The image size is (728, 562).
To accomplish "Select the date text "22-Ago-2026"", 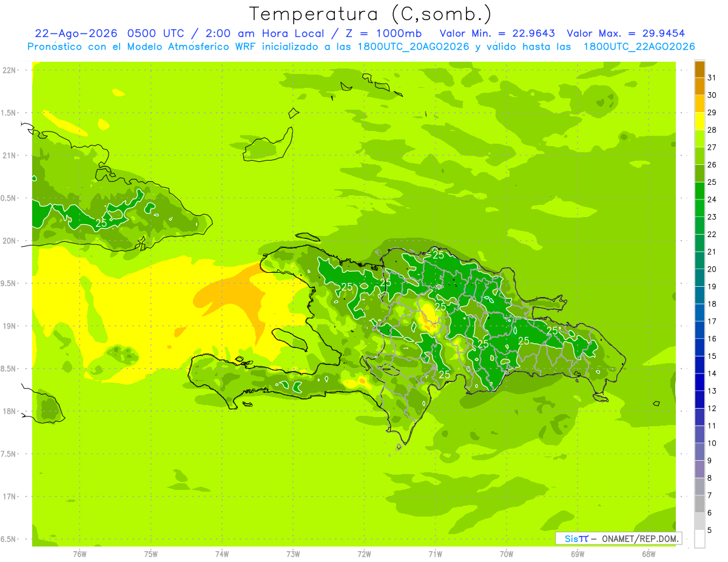I will click(76, 33).
